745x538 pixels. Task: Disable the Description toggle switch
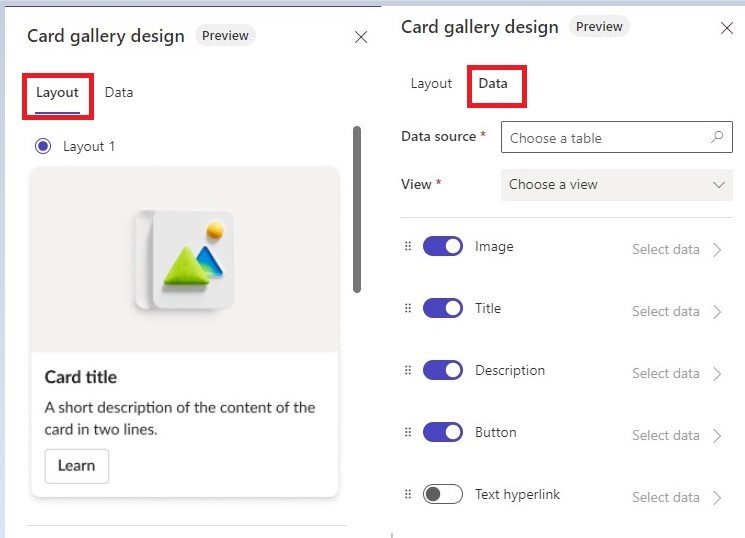443,370
